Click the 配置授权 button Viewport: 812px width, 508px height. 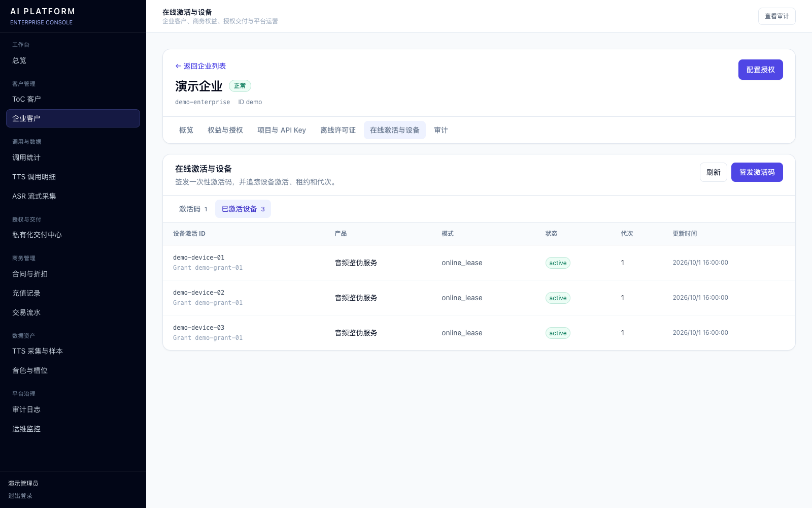760,70
